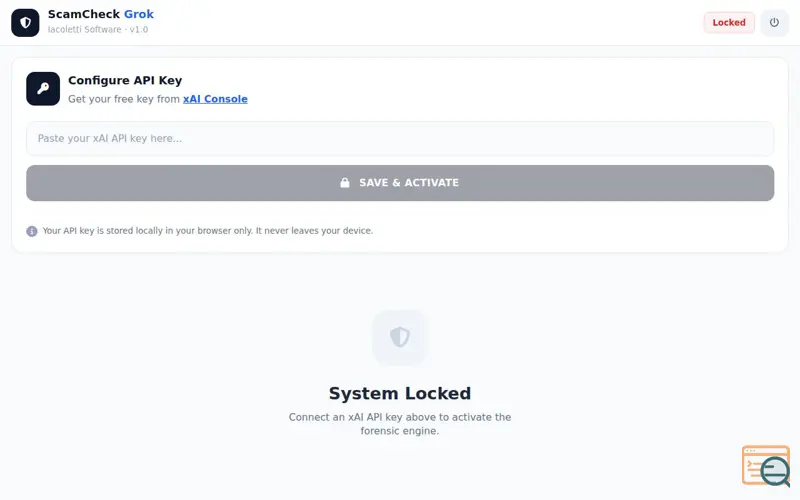Click the Locked status badge
This screenshot has width=800, height=500.
[x=729, y=22]
